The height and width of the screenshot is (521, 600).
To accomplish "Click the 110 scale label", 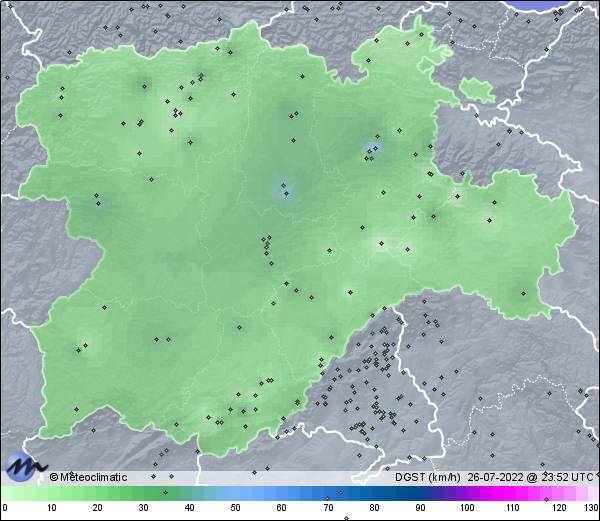I will tap(513, 507).
